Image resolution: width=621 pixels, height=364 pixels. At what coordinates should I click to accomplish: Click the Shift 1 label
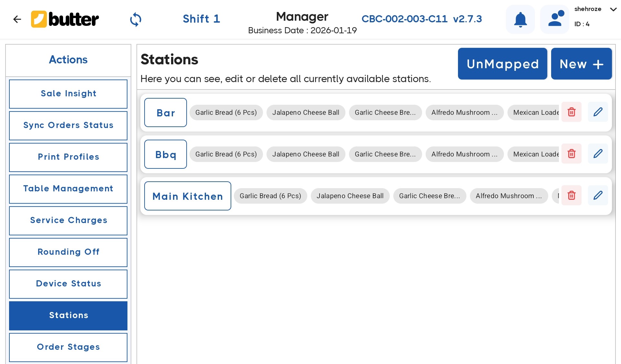pos(201,19)
